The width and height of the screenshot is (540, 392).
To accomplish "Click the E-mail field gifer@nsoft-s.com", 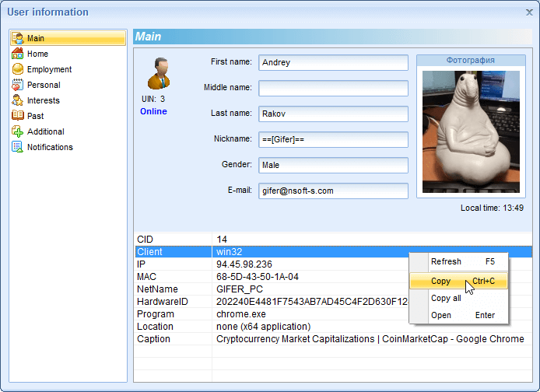I will coord(333,191).
